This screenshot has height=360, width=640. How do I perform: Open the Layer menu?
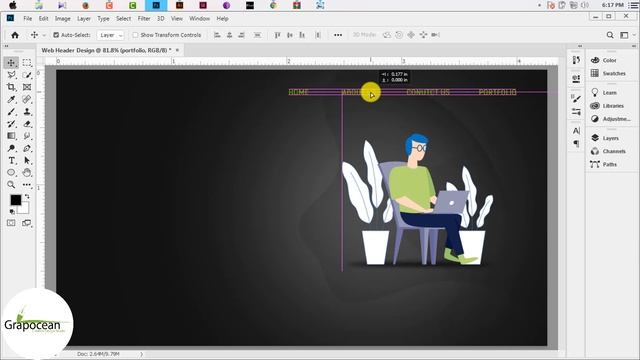(84, 19)
